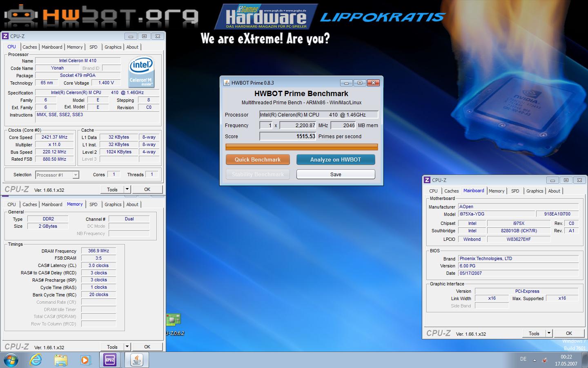Close the top-left CPU-Z window
The image size is (588, 368).
[x=158, y=36]
